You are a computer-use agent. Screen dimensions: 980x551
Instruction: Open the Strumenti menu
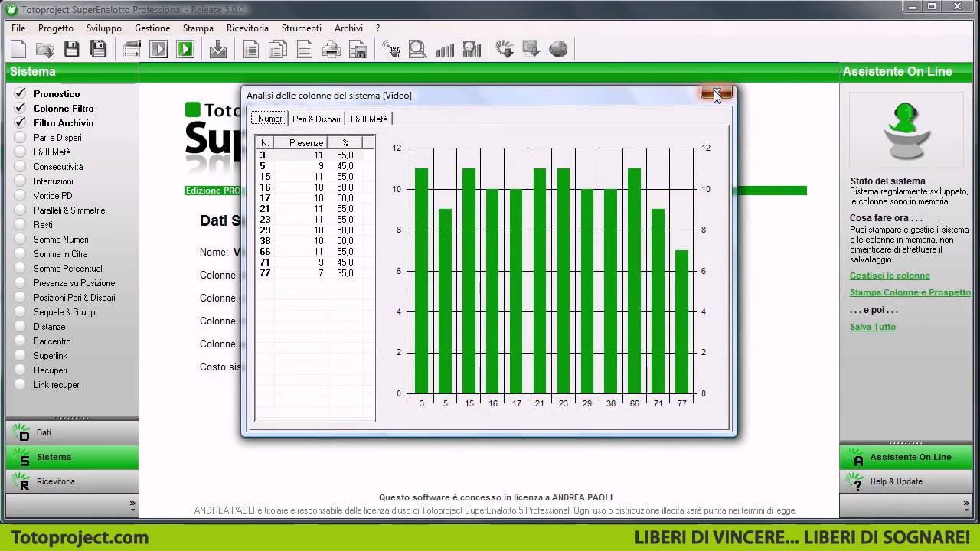pos(302,28)
